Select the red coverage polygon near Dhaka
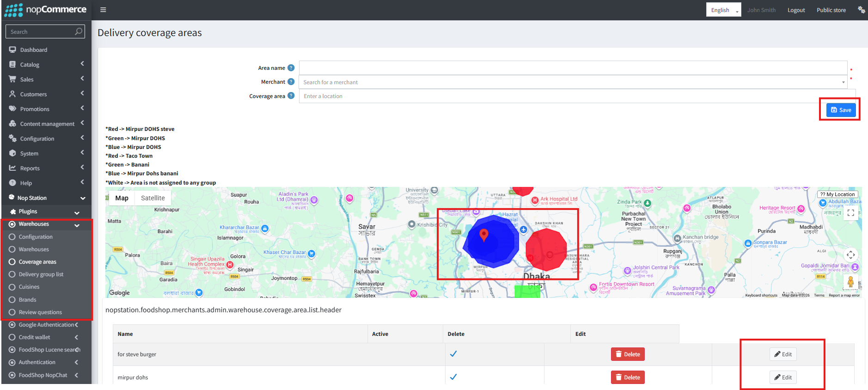 [x=546, y=249]
